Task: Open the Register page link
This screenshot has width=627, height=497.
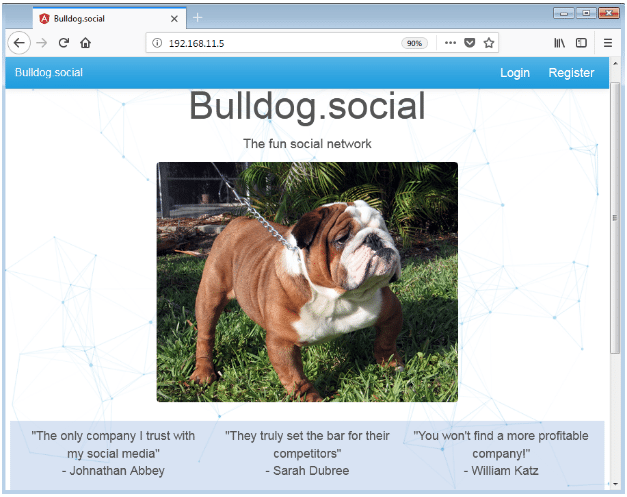Action: [571, 73]
